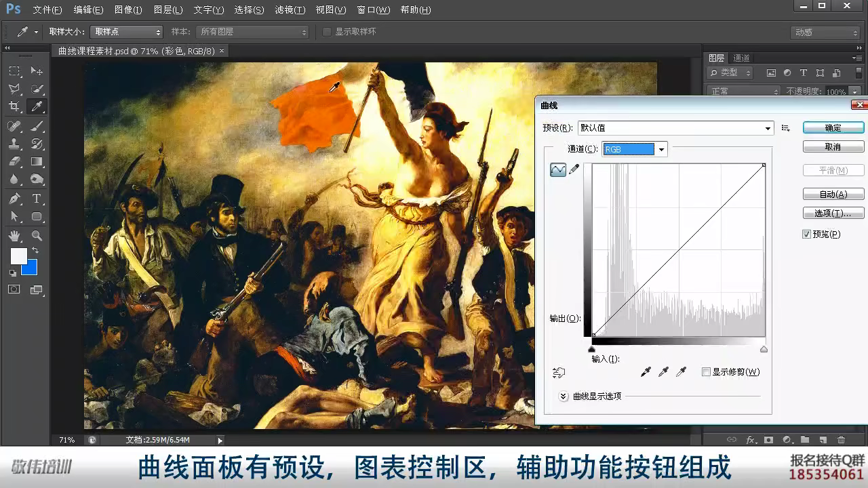Toggle the 显示取样环 checkbox
Screen dimensions: 868x488
tap(327, 32)
